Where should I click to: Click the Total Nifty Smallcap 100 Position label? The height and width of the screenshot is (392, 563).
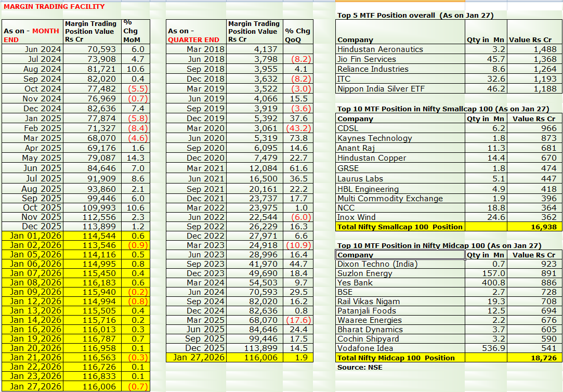point(400,227)
